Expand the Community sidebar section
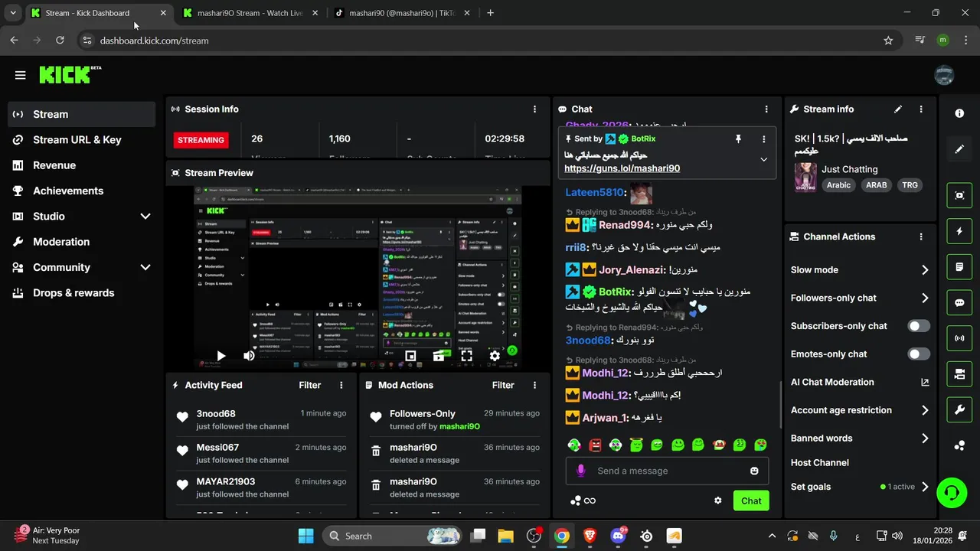This screenshot has width=980, height=551. pos(145,267)
